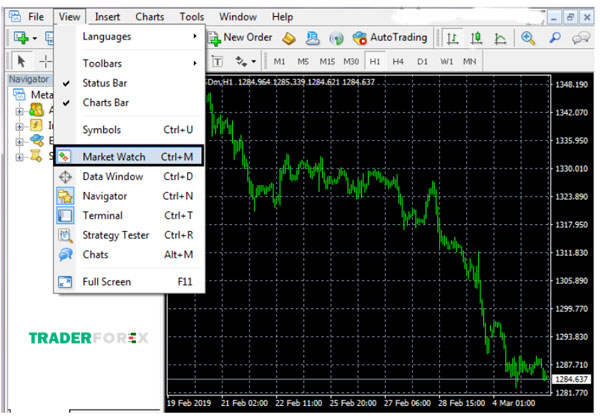Select the text label tool

point(217,62)
